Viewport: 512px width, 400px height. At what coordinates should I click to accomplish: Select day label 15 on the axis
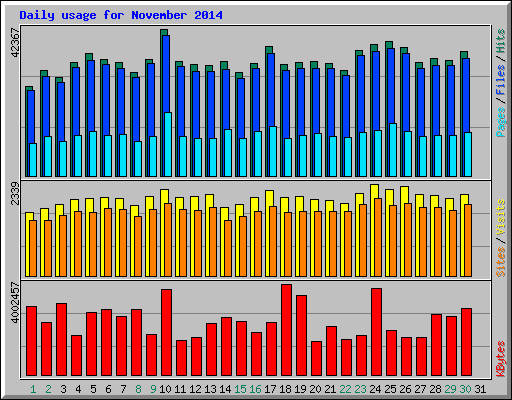click(x=240, y=389)
